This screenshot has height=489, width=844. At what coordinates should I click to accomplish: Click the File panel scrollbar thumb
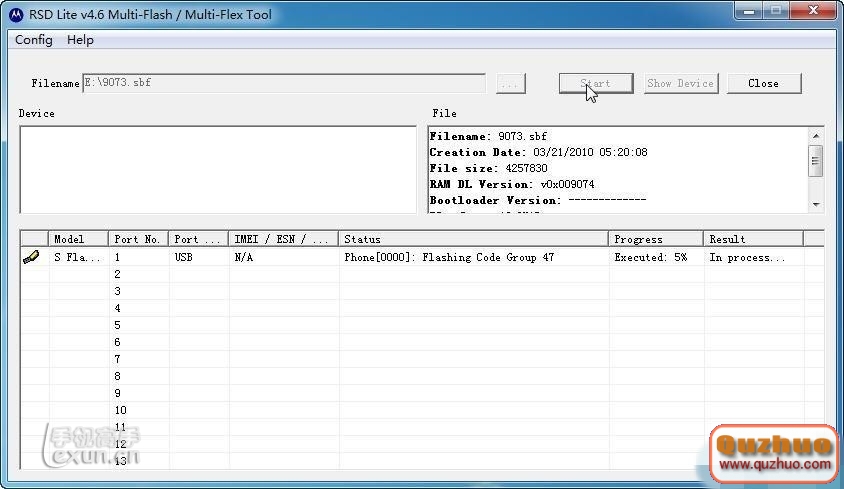tap(816, 160)
